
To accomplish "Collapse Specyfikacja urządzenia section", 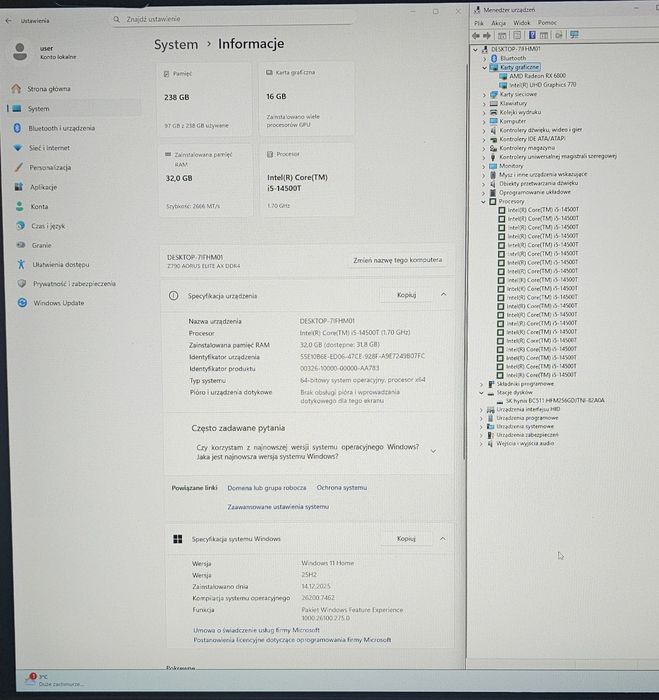I will coord(443,295).
